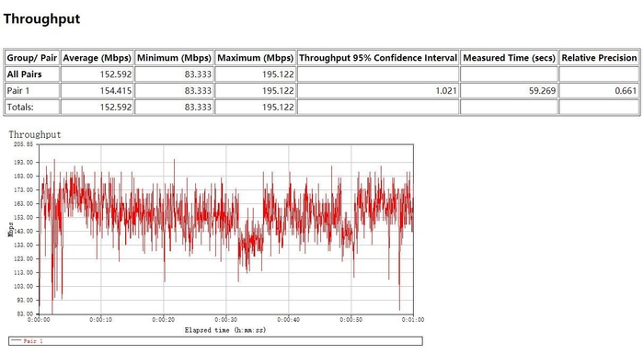Click x-axis time label 0:00:30
This screenshot has height=354, width=644.
(x=226, y=319)
